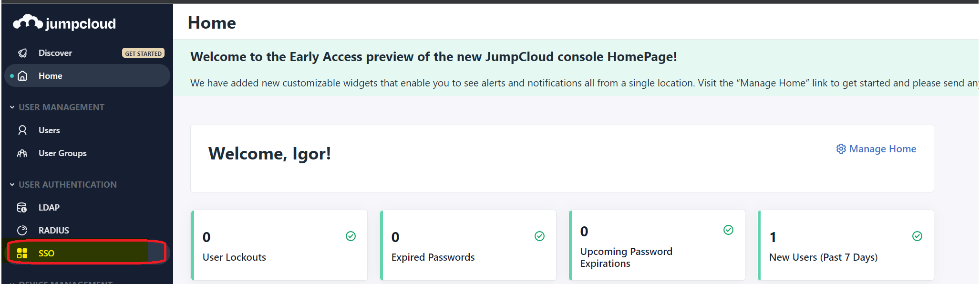The height and width of the screenshot is (286, 980).
Task: Click the RADIUS circular icon
Action: pyautogui.click(x=22, y=231)
